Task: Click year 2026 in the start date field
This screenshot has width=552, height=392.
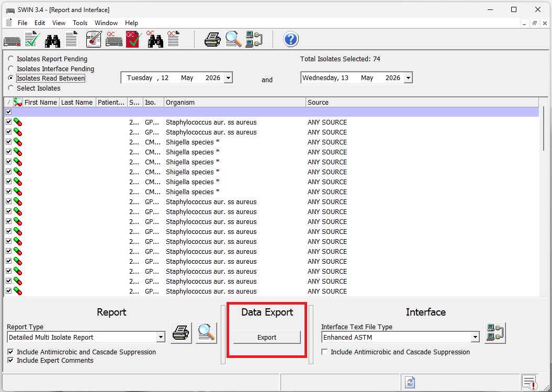Action: pyautogui.click(x=213, y=78)
